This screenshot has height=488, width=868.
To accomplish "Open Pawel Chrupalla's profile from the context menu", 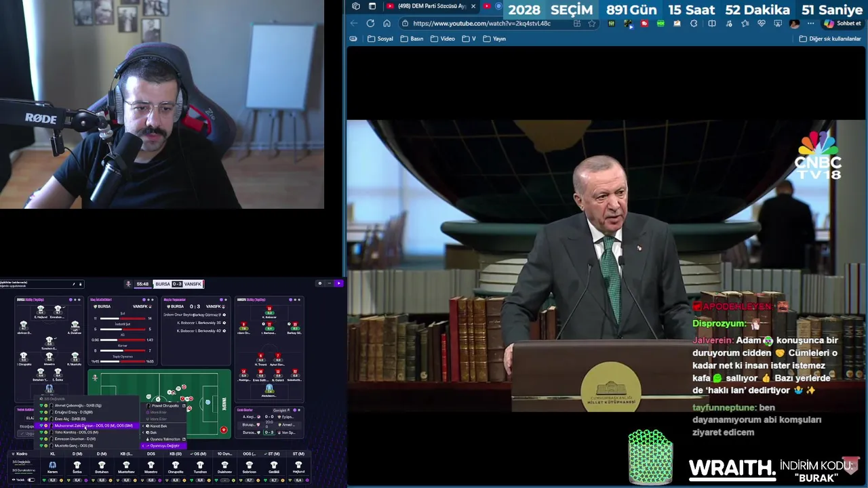I will click(x=163, y=405).
